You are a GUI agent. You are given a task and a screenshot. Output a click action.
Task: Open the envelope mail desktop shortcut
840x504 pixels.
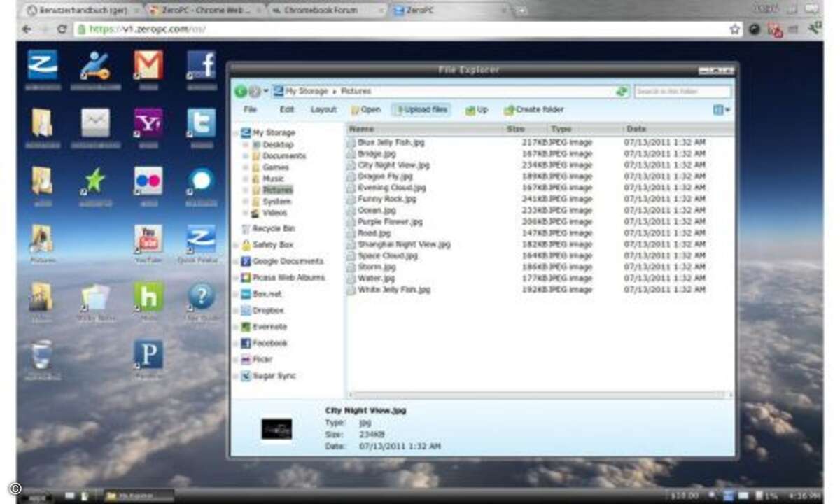click(95, 122)
